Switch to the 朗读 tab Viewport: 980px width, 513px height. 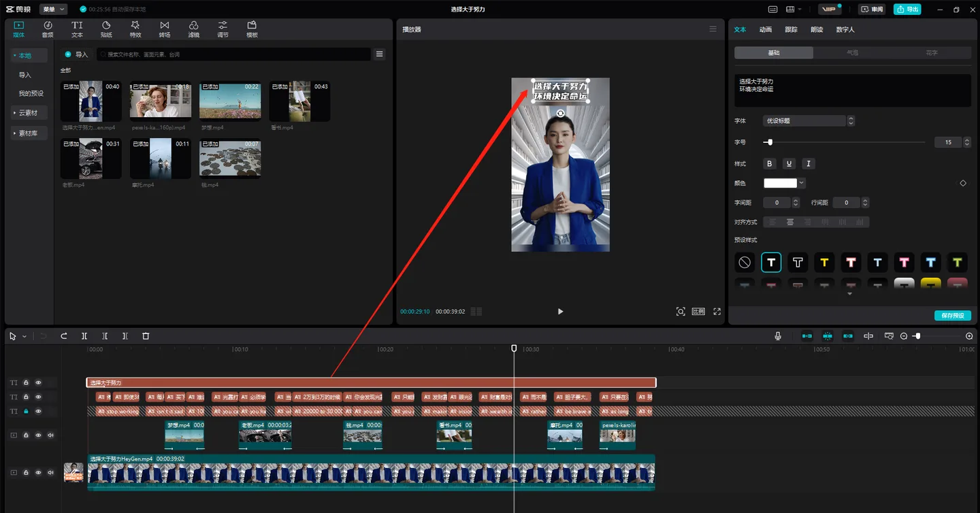817,30
